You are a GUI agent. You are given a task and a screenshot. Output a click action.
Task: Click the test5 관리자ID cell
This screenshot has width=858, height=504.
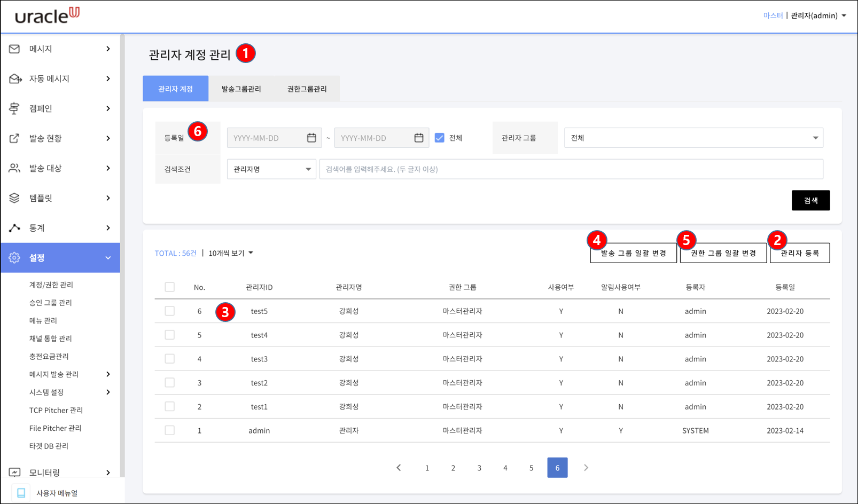pos(259,311)
